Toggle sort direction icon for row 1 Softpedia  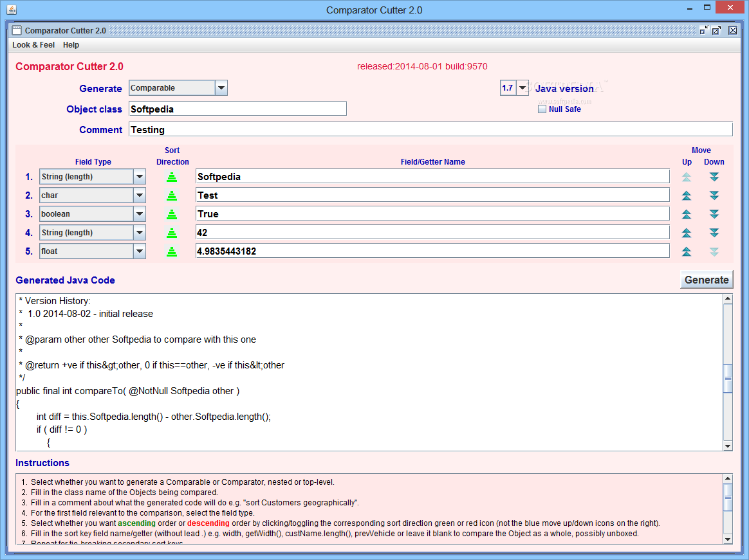(x=172, y=177)
